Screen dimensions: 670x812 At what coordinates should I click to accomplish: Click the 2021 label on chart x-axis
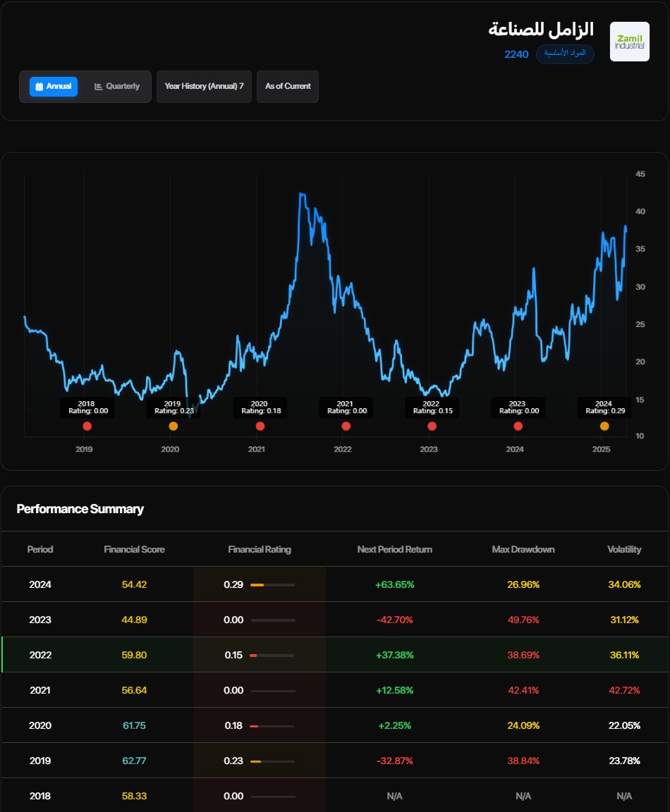point(257,449)
